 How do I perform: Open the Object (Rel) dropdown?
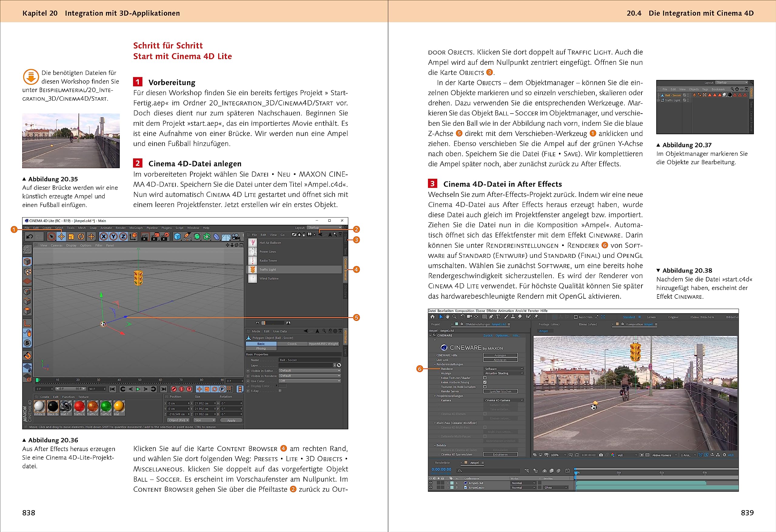[178, 421]
